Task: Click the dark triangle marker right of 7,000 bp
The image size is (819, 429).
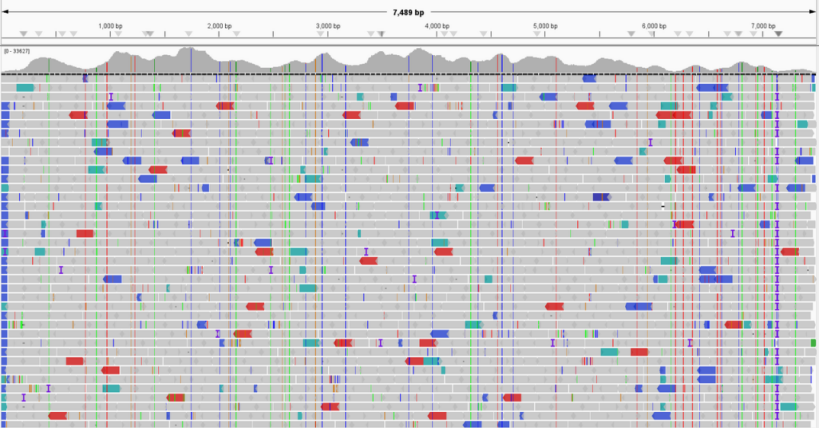Action: (779, 34)
